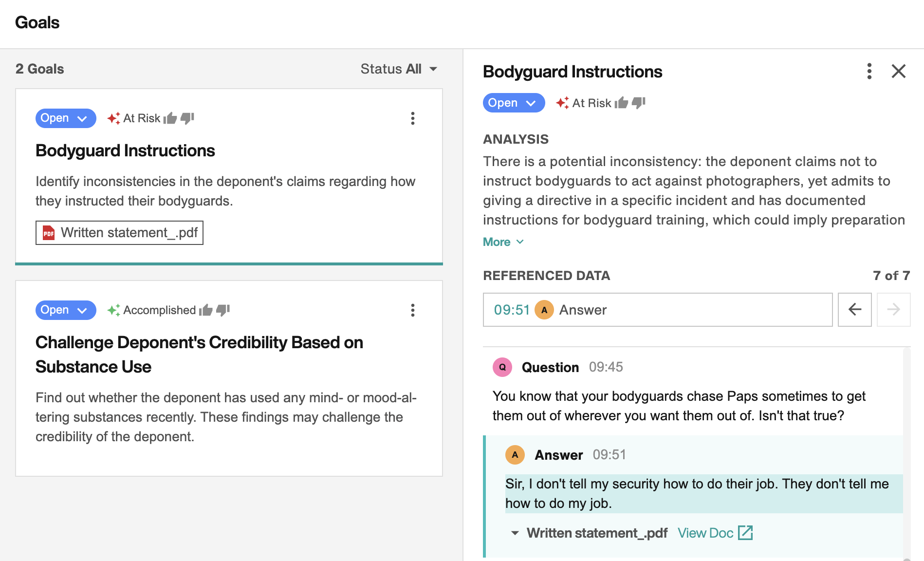Viewport: 924px width, 561px height.
Task: Click the '2 Goals' count label
Action: [40, 69]
